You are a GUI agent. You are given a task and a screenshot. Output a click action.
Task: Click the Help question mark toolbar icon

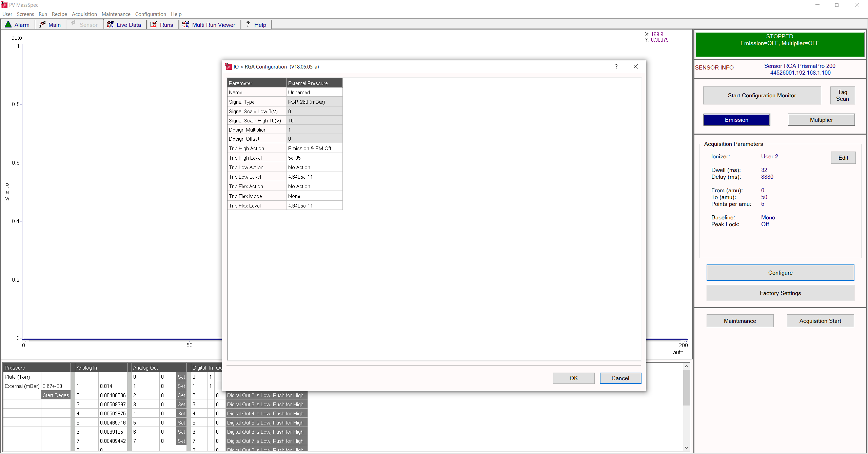point(248,24)
